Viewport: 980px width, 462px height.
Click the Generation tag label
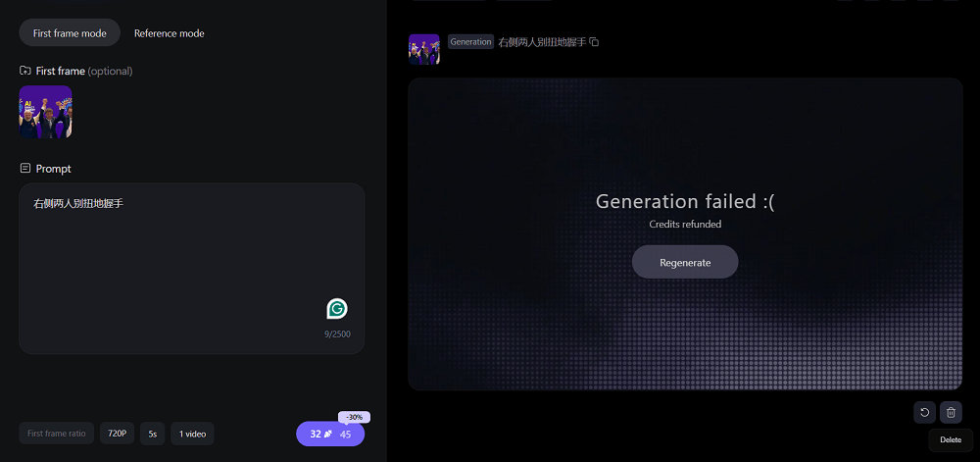(x=470, y=42)
